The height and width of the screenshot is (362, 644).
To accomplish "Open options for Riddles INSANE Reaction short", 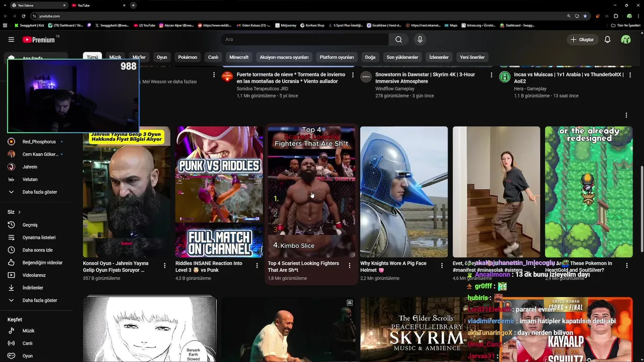I will 257,265.
